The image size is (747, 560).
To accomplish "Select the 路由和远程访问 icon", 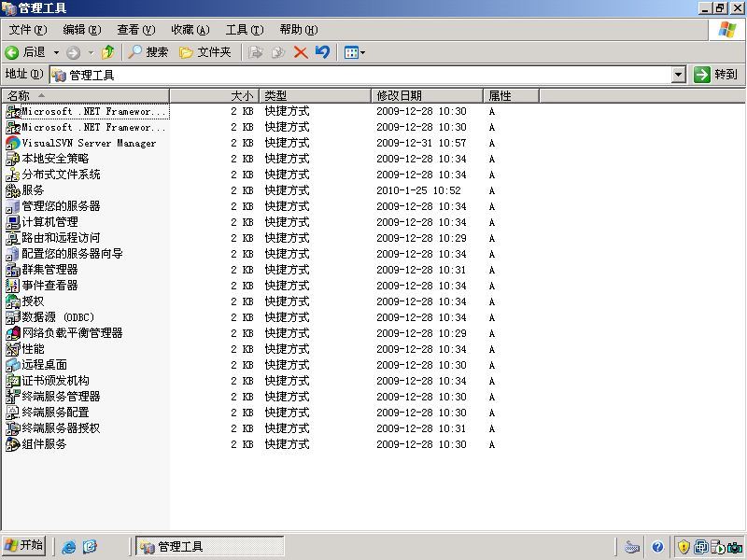I will (12, 238).
